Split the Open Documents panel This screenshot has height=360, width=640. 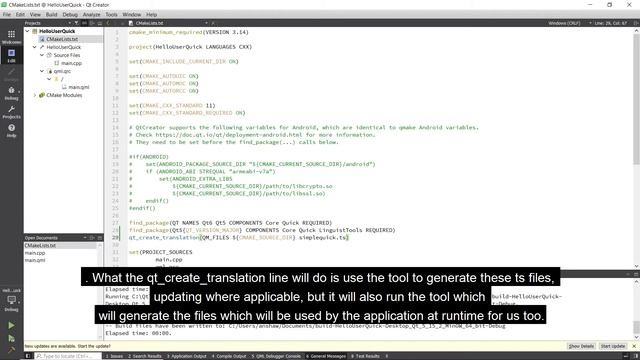(x=92, y=238)
